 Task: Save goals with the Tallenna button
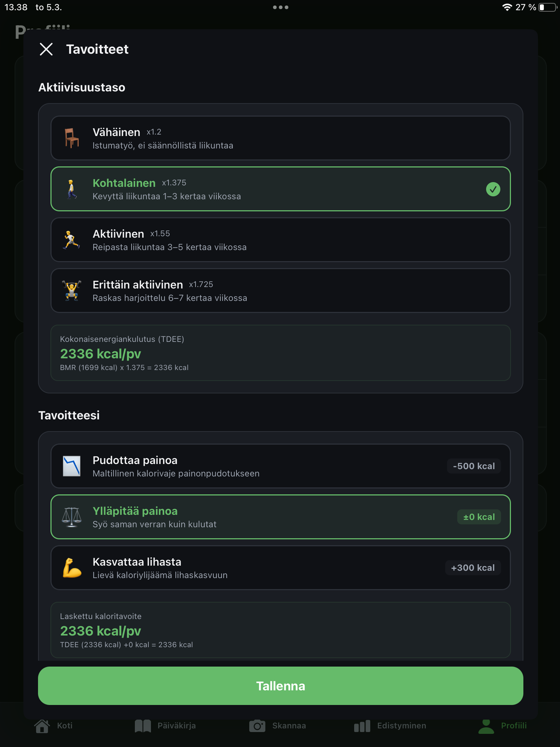281,686
